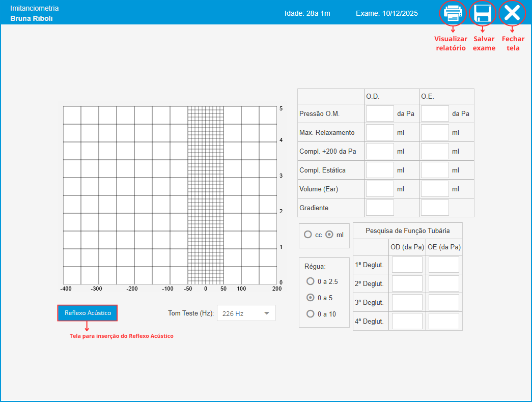Focus the O.E. Compl. +200 da Pa field

[435, 151]
